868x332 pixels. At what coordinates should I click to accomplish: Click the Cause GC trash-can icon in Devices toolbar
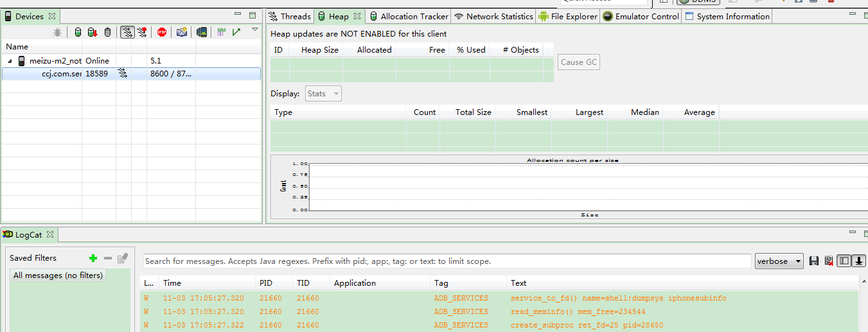click(107, 32)
